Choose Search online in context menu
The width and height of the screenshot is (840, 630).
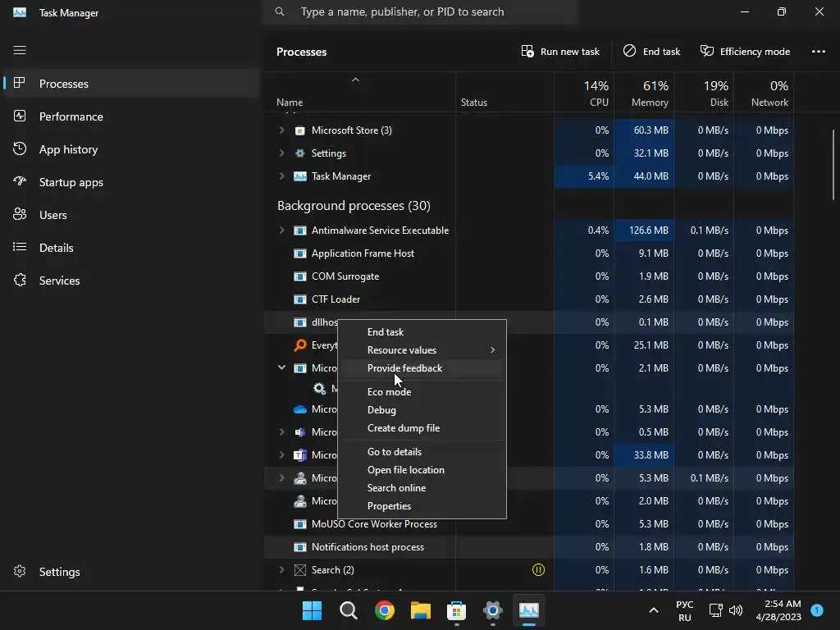(x=422, y=488)
